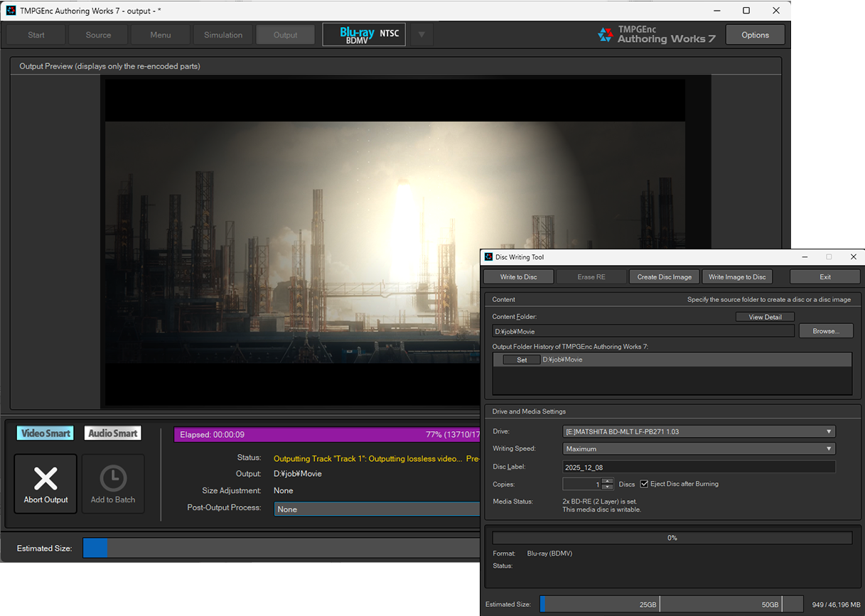Click the main window Estimated Size bar

[281, 548]
